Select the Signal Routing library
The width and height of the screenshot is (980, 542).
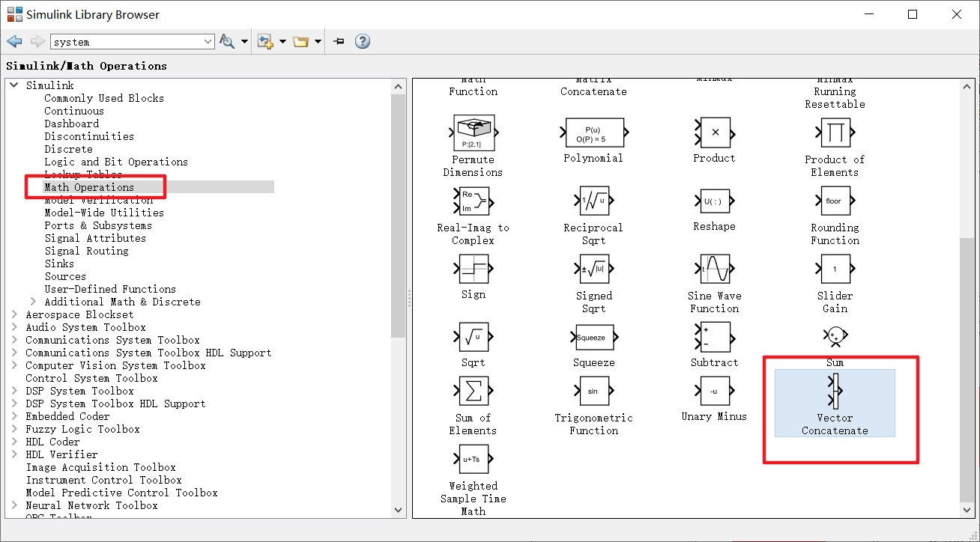(86, 251)
